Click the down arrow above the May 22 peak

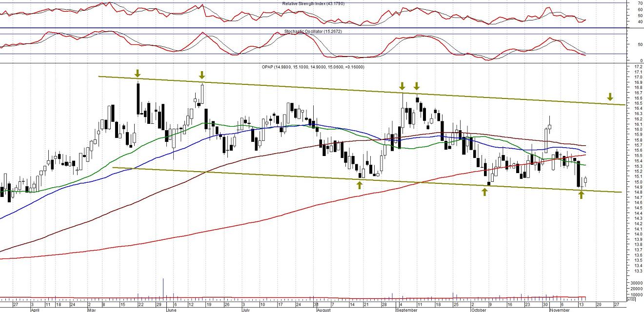click(138, 73)
